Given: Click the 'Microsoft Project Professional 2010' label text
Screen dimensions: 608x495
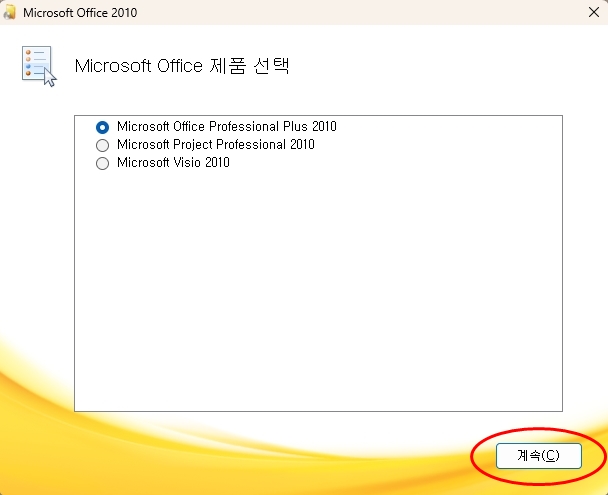Looking at the screenshot, I should click(x=215, y=145).
